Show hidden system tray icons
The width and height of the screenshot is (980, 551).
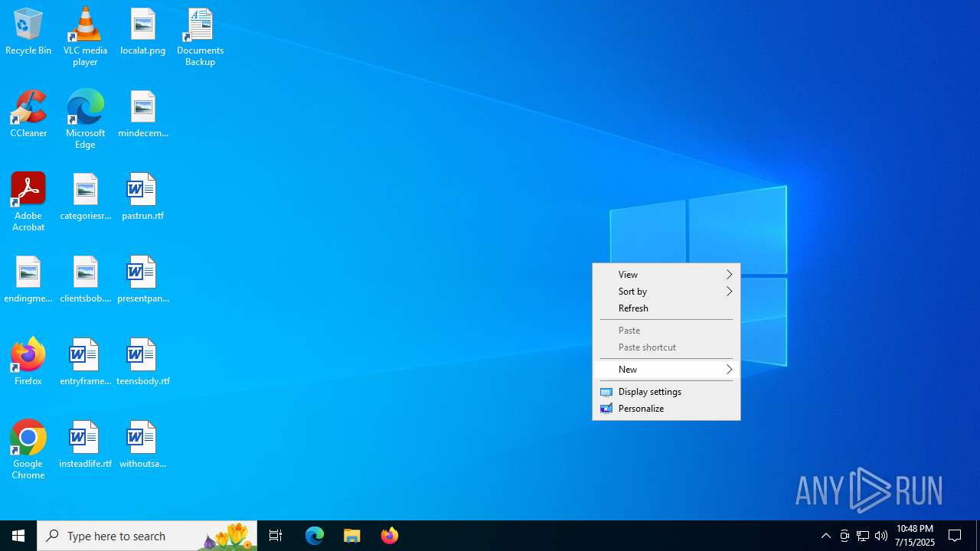click(826, 536)
